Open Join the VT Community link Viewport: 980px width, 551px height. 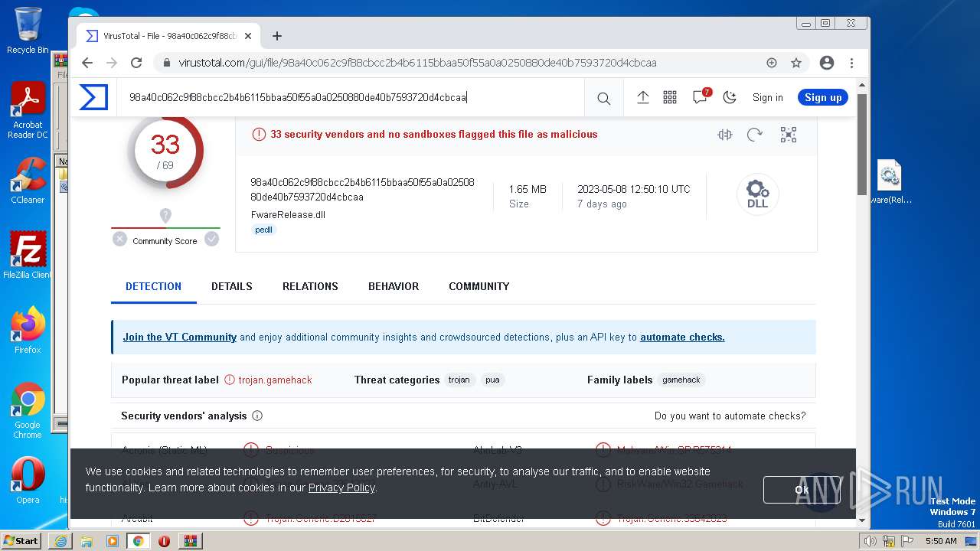point(180,337)
